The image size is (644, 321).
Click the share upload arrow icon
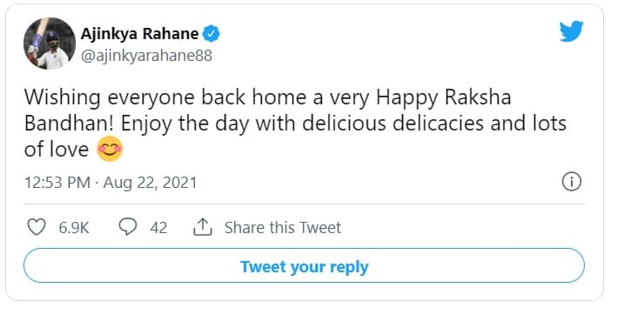[203, 227]
